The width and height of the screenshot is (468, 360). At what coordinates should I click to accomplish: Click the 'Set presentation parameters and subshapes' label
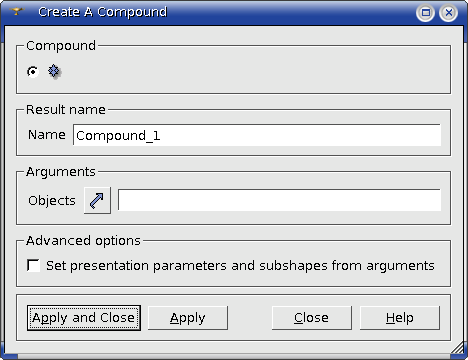pos(240,266)
